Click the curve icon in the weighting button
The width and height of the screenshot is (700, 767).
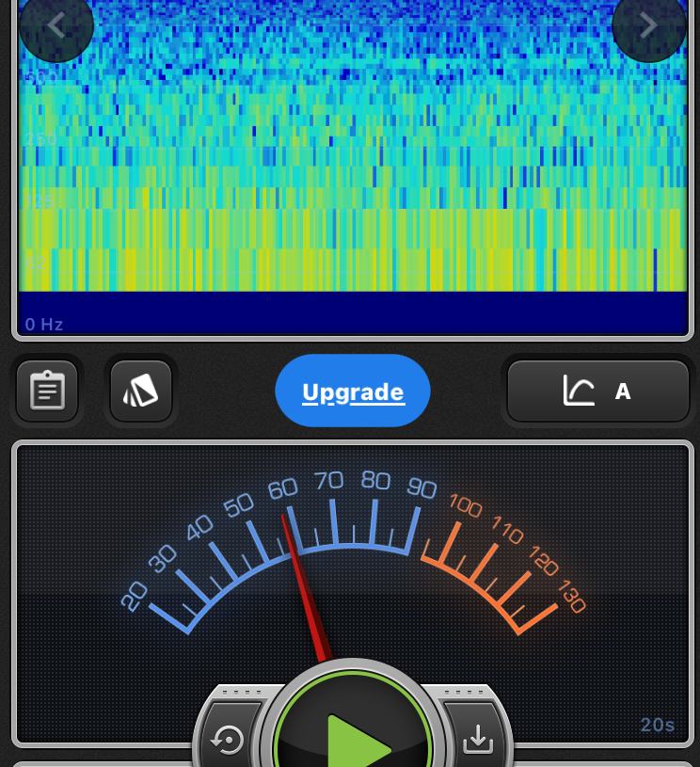coord(579,391)
